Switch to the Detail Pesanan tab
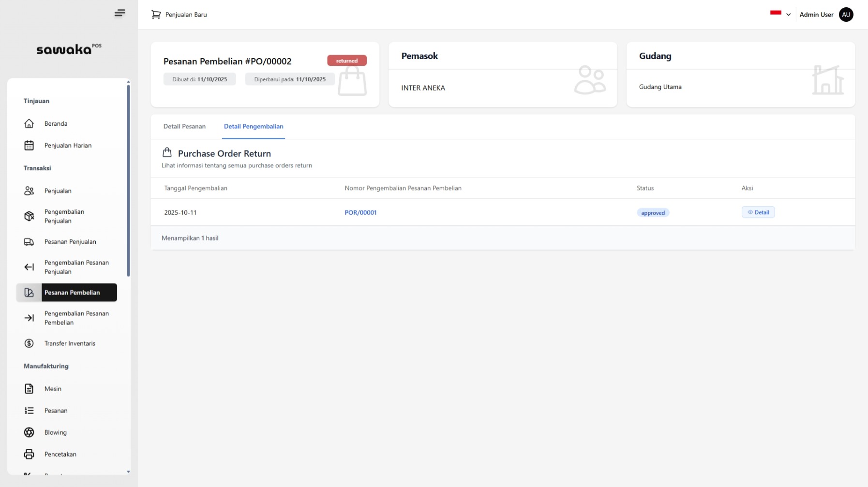Screen dimensions: 868x487 184,127
